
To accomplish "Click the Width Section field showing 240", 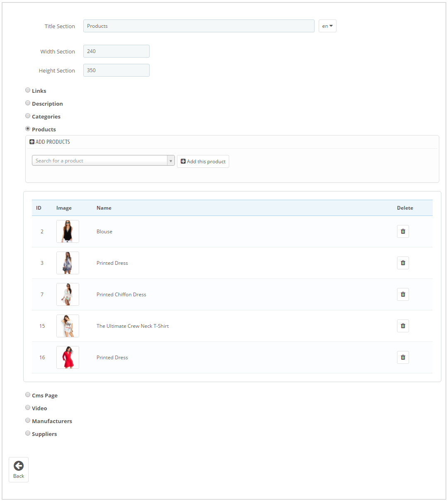I will (116, 51).
